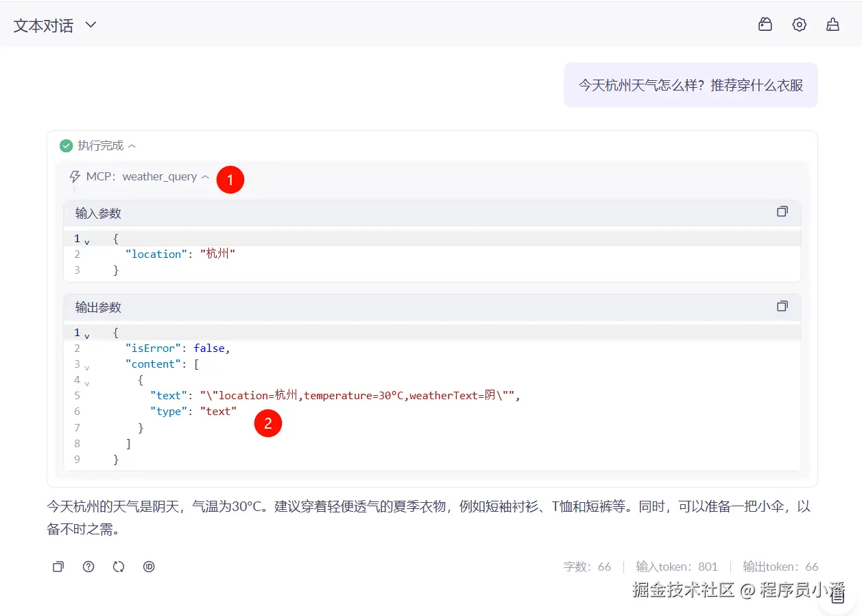Click the 输入参数 panel header
The image size is (862, 616).
[432, 213]
